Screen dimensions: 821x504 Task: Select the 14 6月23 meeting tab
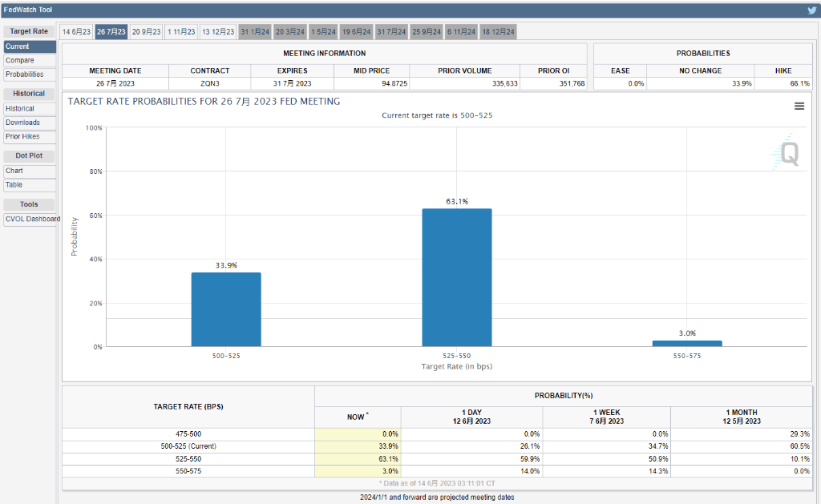point(77,31)
